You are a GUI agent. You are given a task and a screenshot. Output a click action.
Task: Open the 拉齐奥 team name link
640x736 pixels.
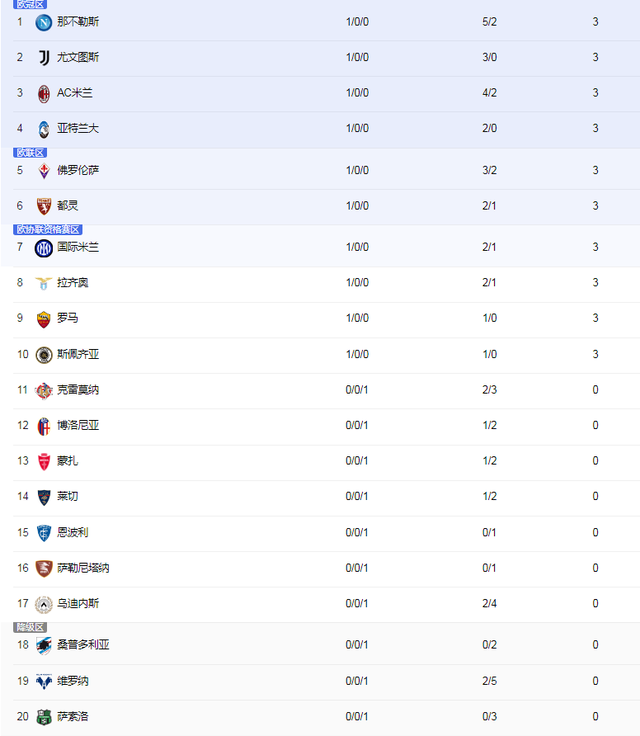pos(72,283)
